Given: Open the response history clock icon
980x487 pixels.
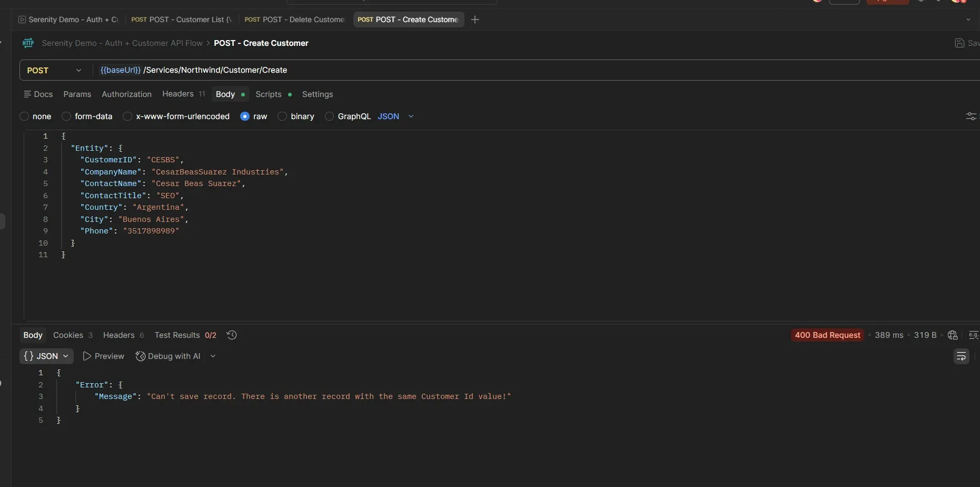Looking at the screenshot, I should [231, 335].
